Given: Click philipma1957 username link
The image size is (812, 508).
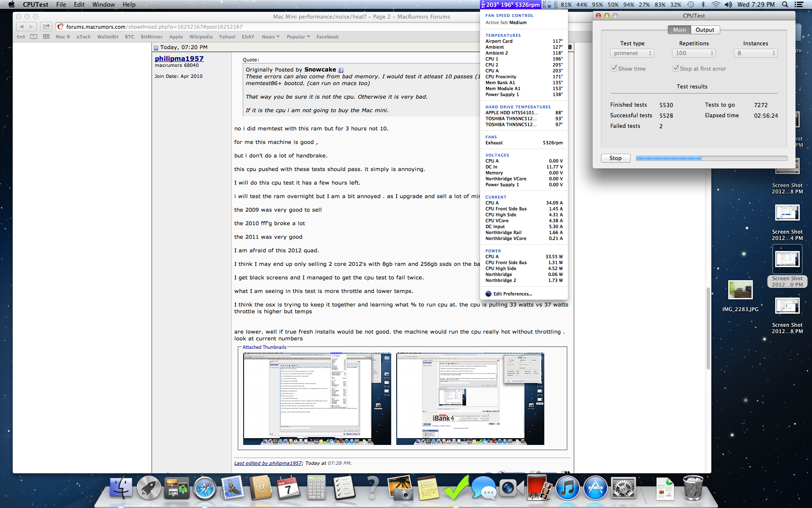Looking at the screenshot, I should coord(179,58).
